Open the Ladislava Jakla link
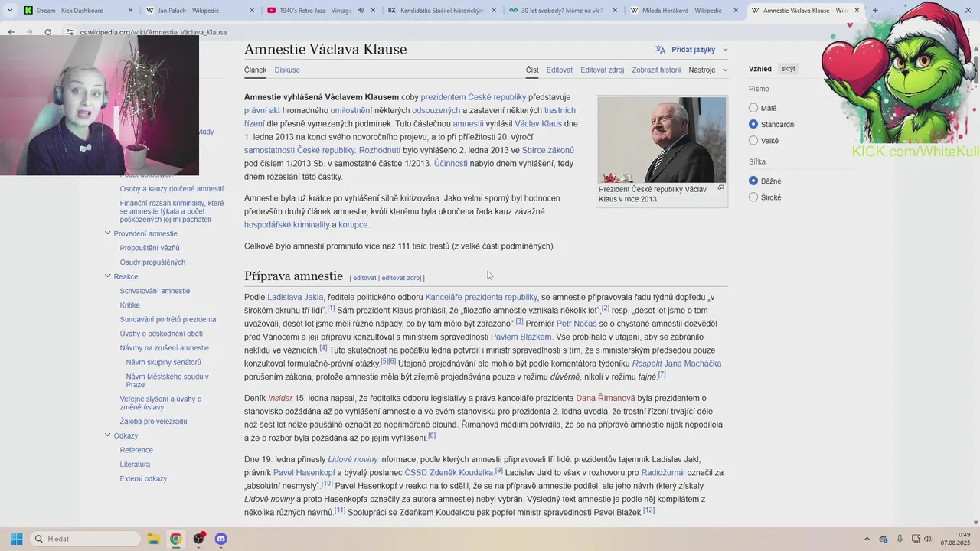 click(x=296, y=297)
